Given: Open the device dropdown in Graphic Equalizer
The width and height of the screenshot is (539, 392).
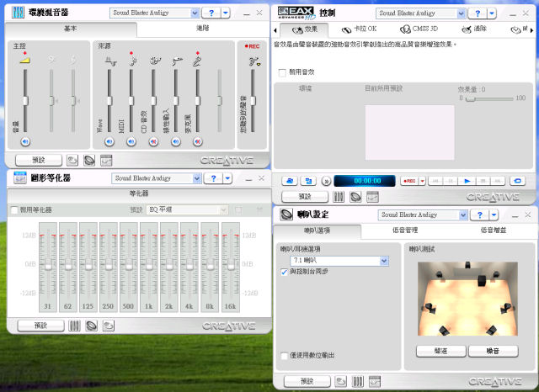Looking at the screenshot, I should coord(196,178).
